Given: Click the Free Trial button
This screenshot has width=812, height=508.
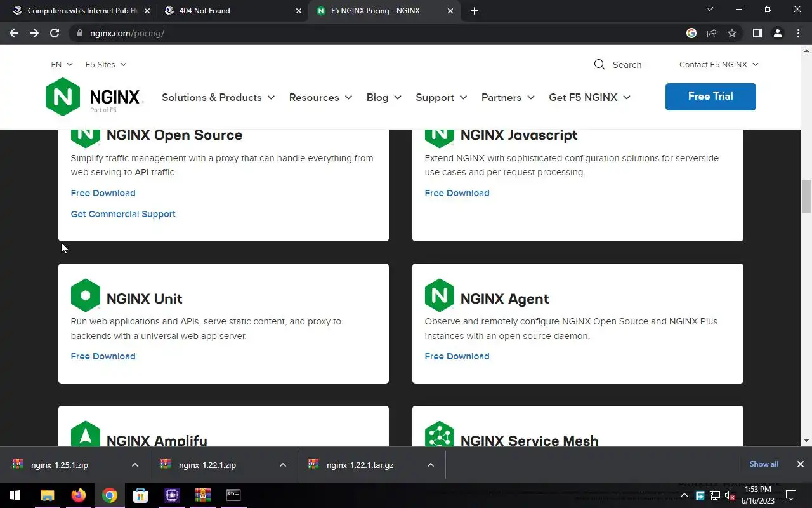Looking at the screenshot, I should tap(710, 97).
